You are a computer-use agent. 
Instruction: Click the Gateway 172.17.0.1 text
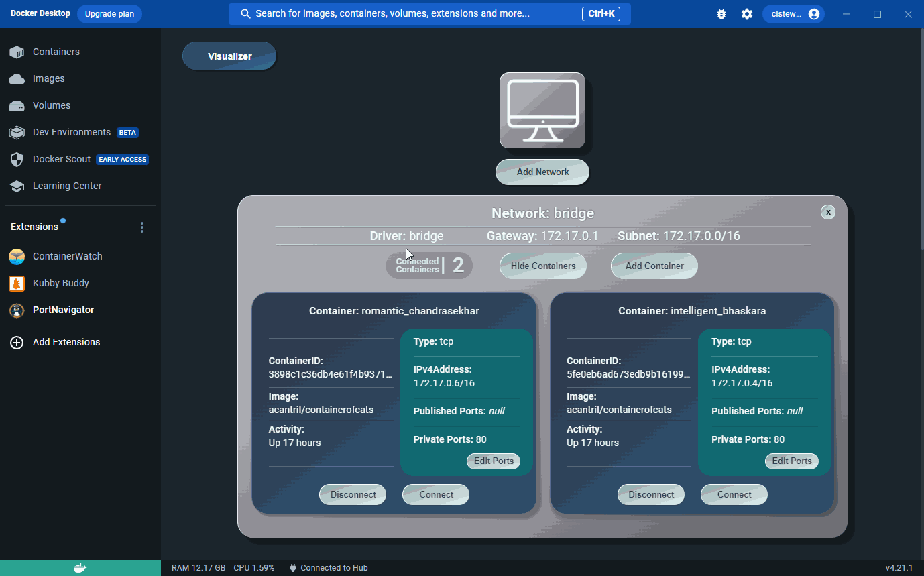542,236
